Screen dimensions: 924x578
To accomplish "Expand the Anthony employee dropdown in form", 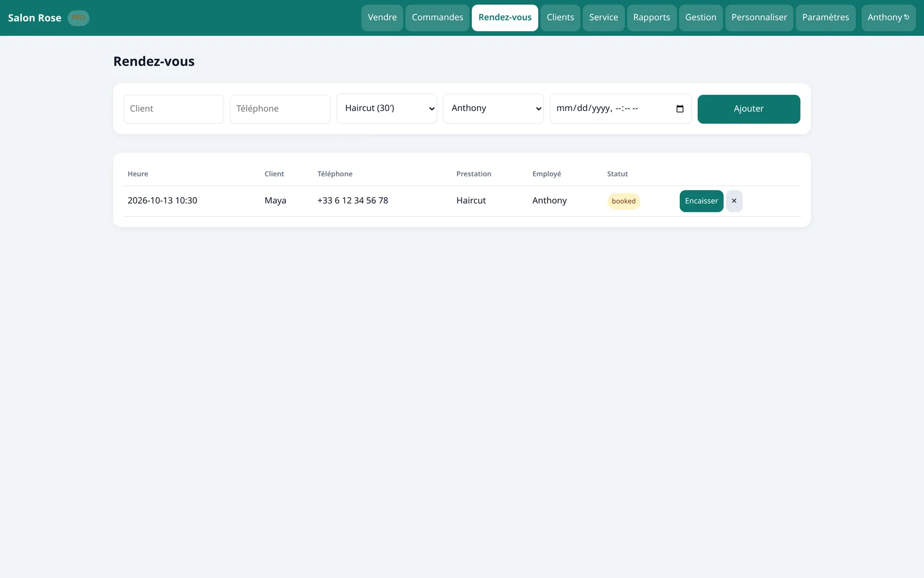I will [493, 109].
